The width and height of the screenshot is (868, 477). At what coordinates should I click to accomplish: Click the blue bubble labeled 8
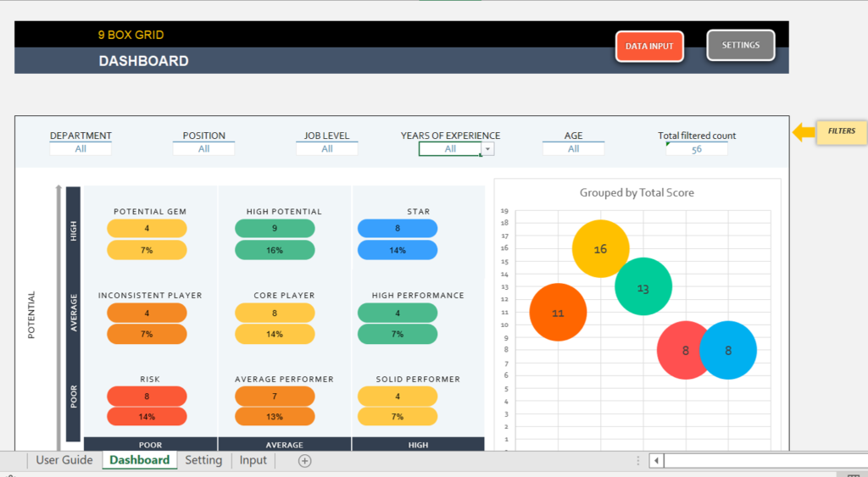[728, 350]
